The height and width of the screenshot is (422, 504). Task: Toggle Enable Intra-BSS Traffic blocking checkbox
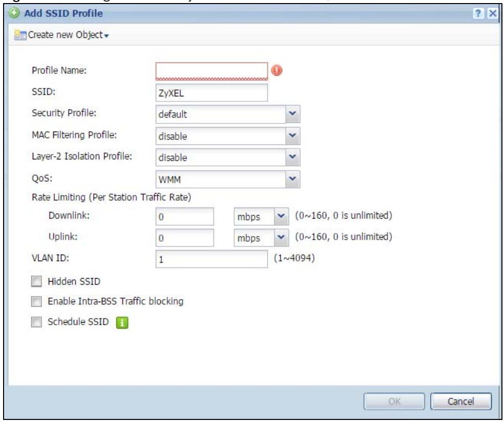pyautogui.click(x=36, y=302)
